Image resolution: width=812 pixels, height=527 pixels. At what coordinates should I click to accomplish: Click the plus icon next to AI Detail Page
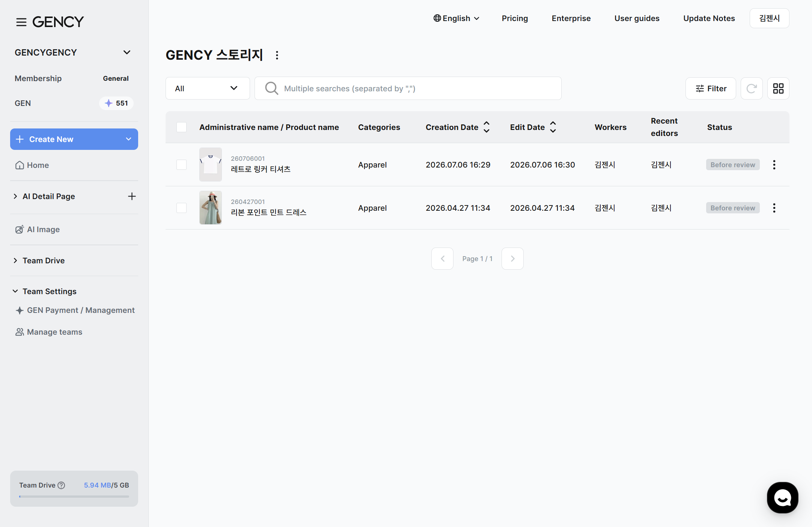point(132,196)
